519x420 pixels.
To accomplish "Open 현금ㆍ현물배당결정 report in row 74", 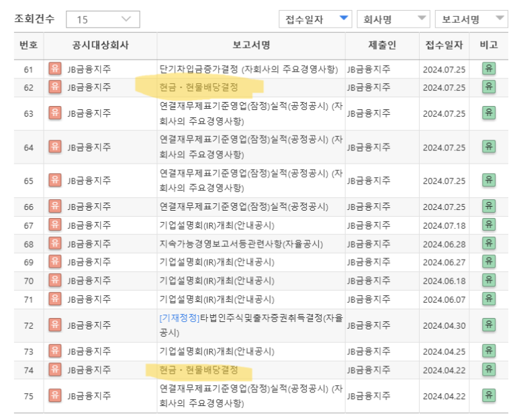I will coord(199,370).
